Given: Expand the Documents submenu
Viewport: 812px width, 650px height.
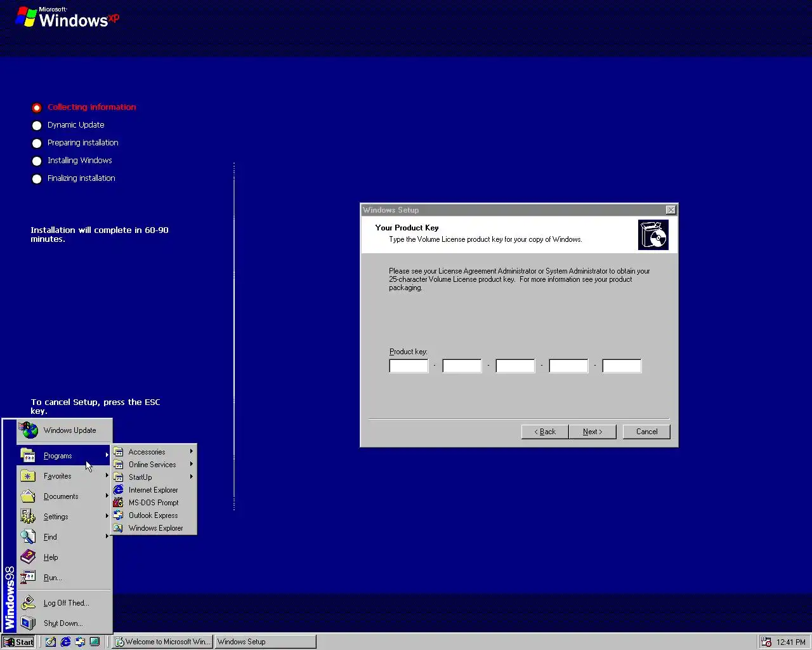Looking at the screenshot, I should click(64, 496).
